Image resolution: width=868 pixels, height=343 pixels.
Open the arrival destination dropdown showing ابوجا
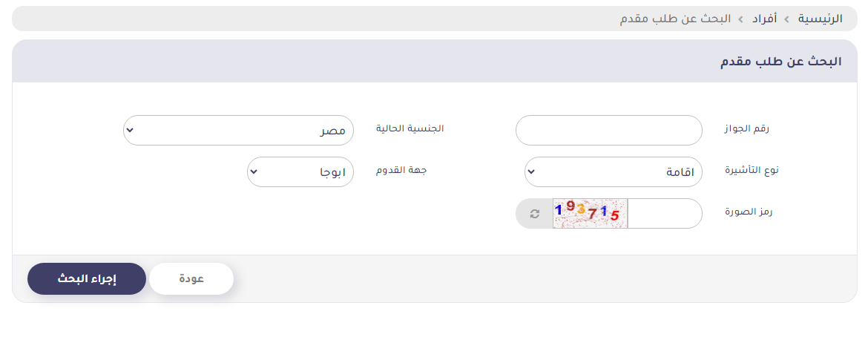coord(300,171)
